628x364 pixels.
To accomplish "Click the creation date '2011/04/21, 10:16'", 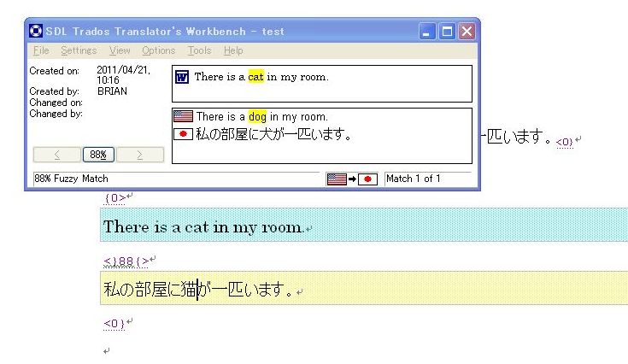I will pyautogui.click(x=123, y=75).
